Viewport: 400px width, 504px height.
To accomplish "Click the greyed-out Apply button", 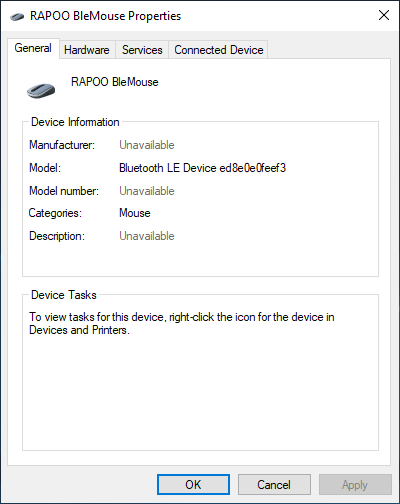I will click(355, 484).
